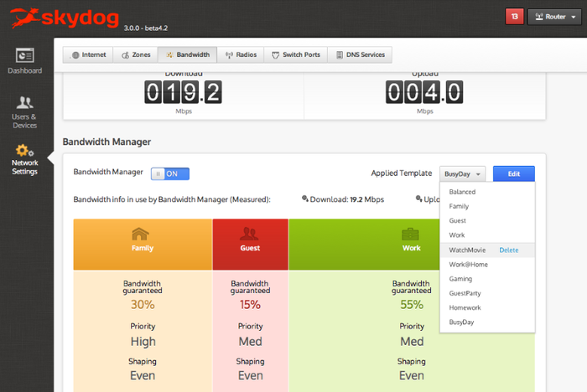Choose the GuestParty template
587x392 pixels.
coord(487,293)
